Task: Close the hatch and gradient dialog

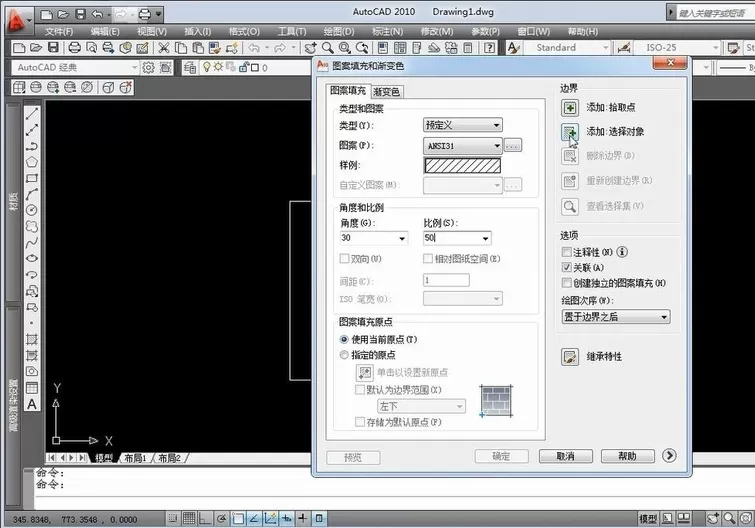Action: (x=670, y=63)
